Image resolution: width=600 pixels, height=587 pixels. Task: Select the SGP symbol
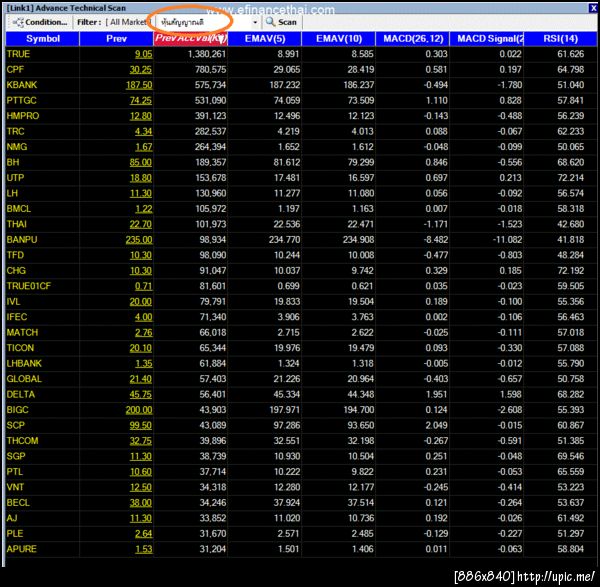click(x=16, y=457)
